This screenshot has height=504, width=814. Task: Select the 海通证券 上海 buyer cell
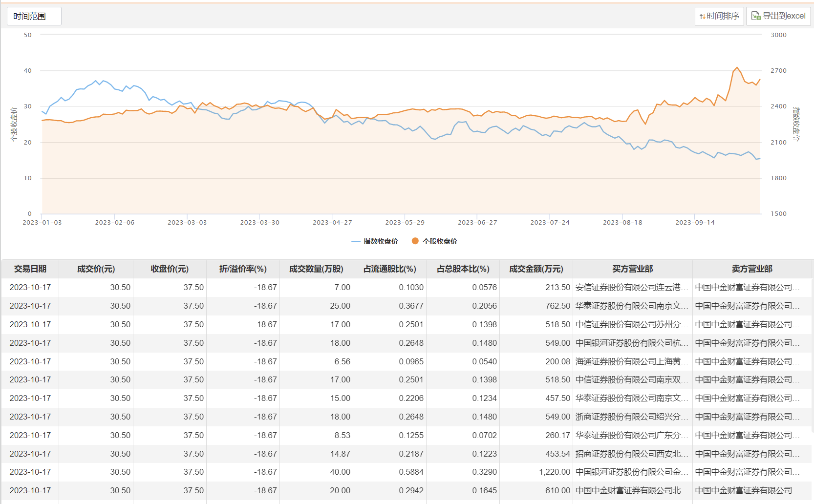point(631,361)
